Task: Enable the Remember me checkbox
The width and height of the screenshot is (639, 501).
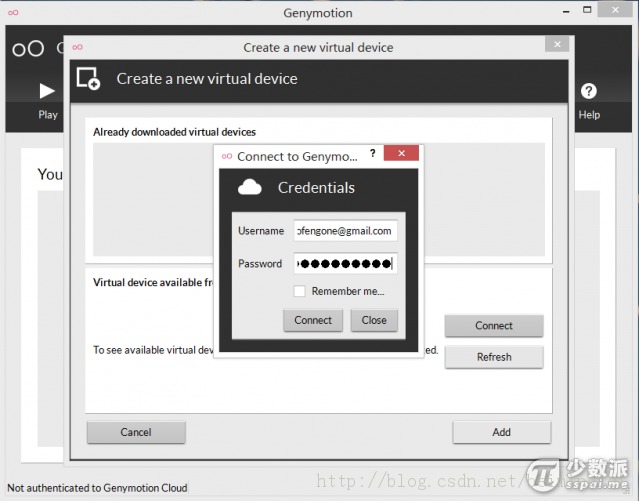Action: point(300,291)
